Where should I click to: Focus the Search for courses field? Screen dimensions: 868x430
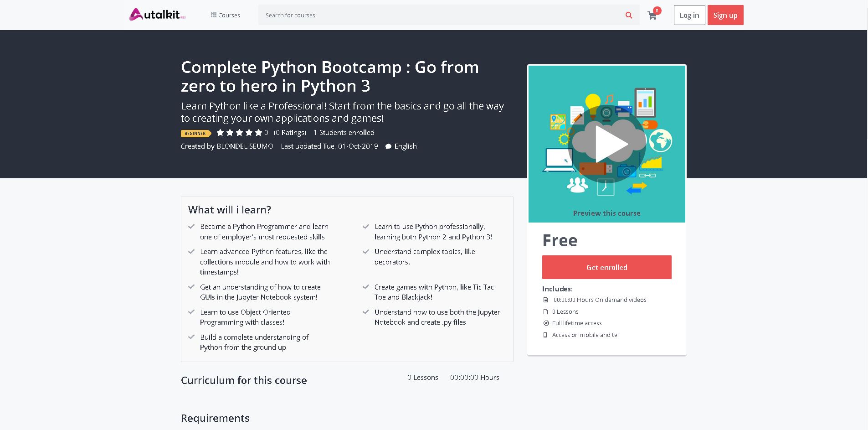(x=437, y=15)
